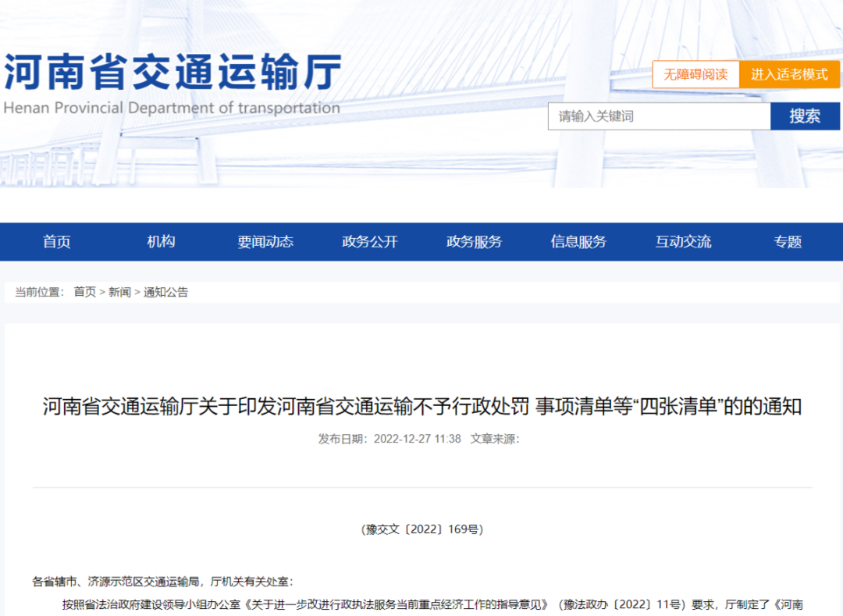Open the 政务服务 navigation menu
This screenshot has height=616, width=843.
[475, 242]
